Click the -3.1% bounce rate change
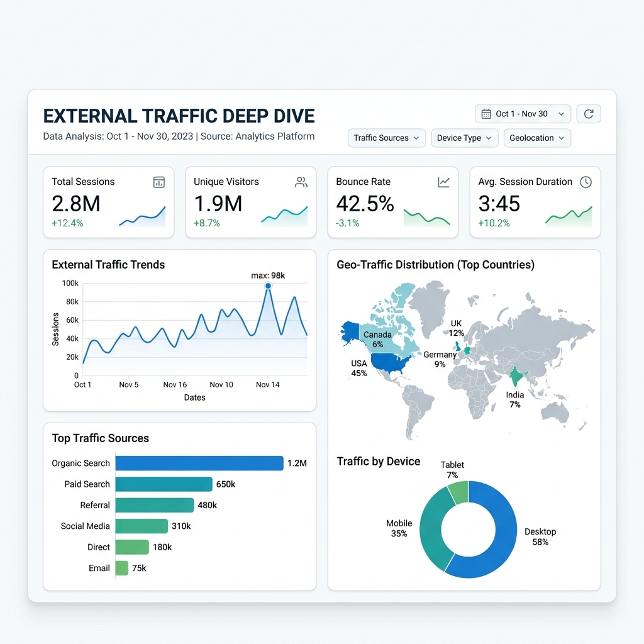The width and height of the screenshot is (644, 644). click(x=347, y=223)
